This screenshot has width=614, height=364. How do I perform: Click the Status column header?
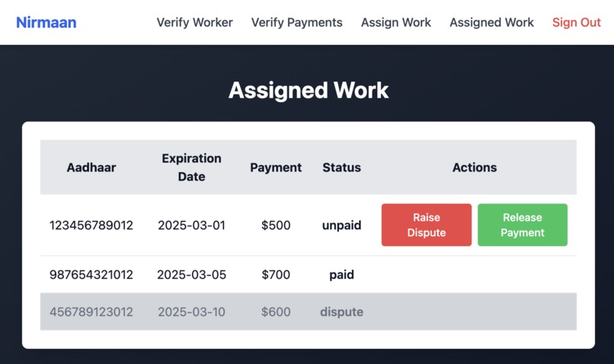point(341,168)
